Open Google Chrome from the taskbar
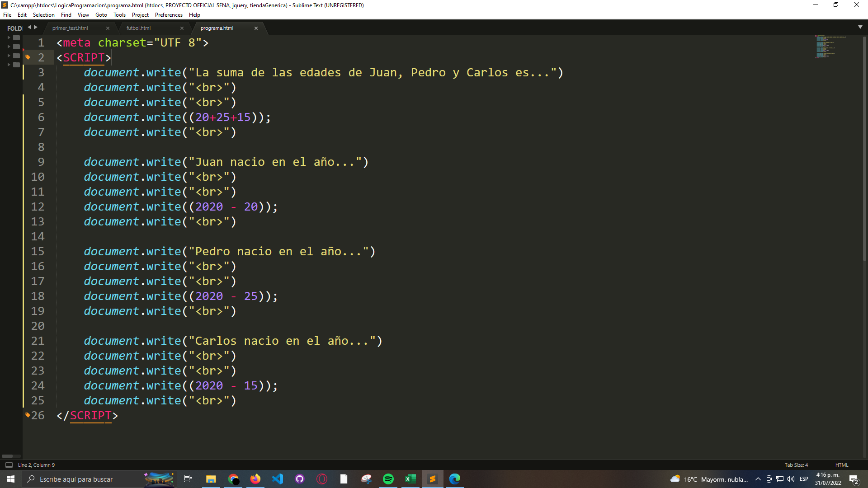The height and width of the screenshot is (488, 868). click(233, 479)
